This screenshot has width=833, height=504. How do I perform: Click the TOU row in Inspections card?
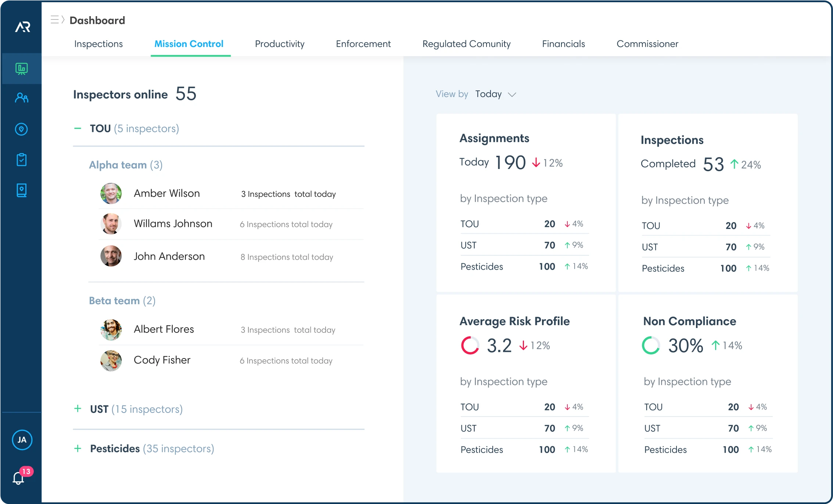click(x=705, y=226)
